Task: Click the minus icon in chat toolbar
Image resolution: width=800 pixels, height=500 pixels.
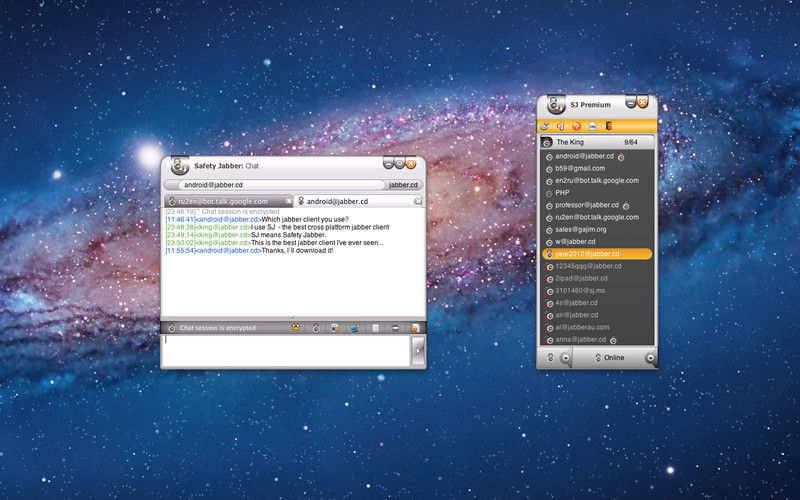Action: [395, 328]
